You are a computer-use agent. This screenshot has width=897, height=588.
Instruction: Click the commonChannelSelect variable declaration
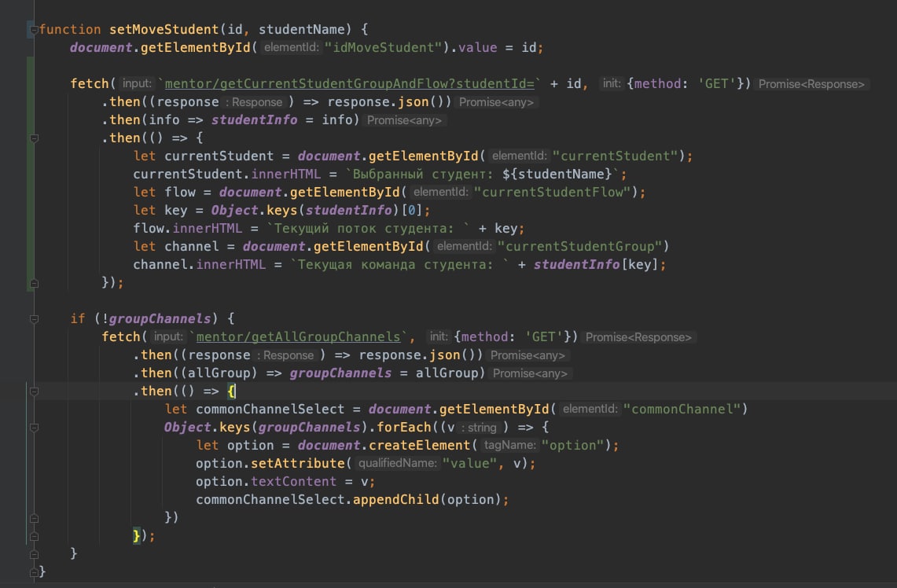click(x=270, y=409)
